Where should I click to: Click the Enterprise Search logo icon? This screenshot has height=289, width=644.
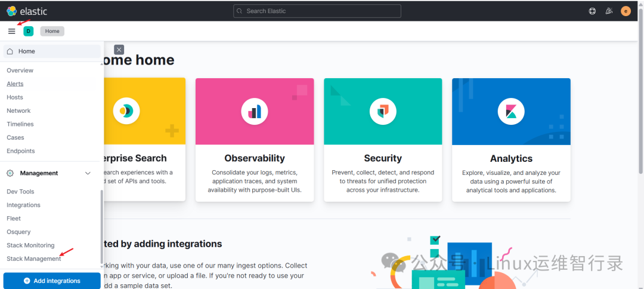[x=126, y=111]
